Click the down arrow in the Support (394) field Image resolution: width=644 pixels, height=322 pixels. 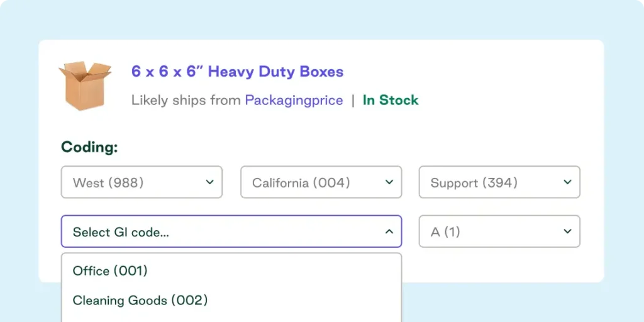(567, 182)
